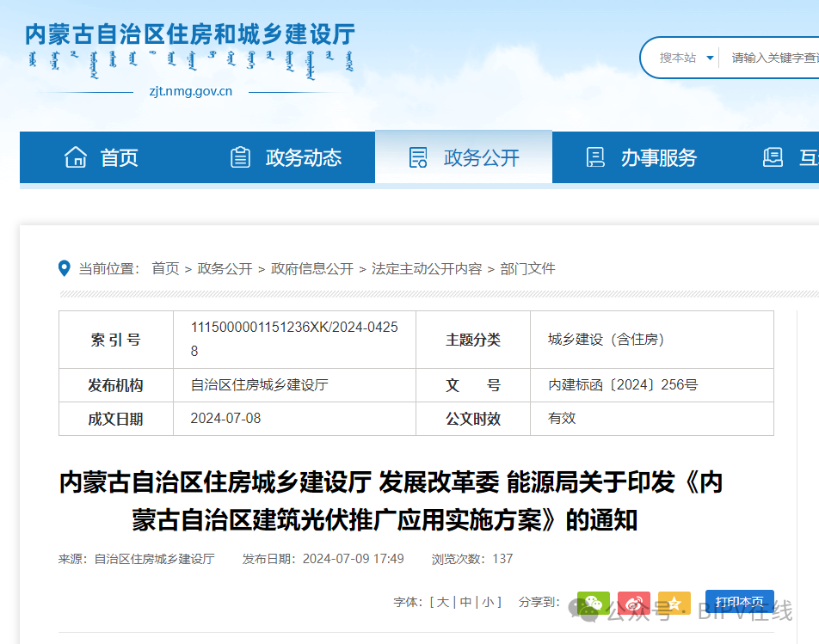Select the publisher value 自治区住房城乡建设厅 in table
This screenshot has width=819, height=644.
click(260, 385)
